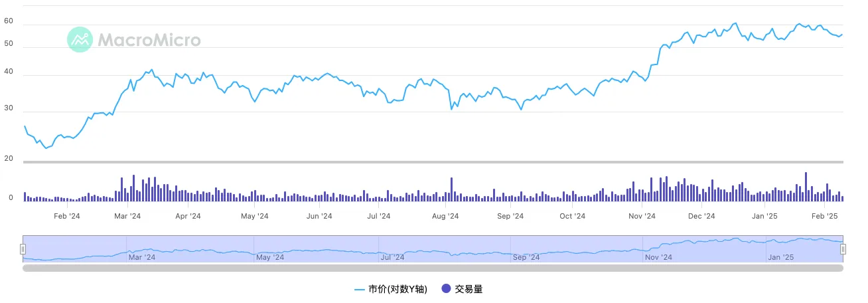Image resolution: width=868 pixels, height=303 pixels.
Task: Click the tallest volume bar in late January 2025
Action: 806,187
